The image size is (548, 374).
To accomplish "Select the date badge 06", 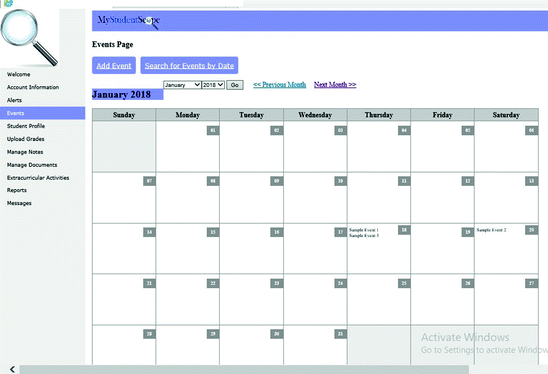I will pyautogui.click(x=531, y=130).
